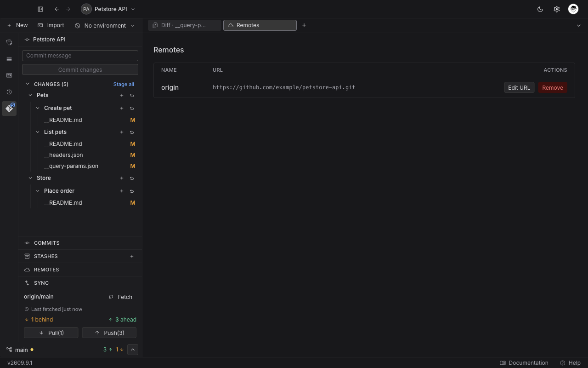Open the REMOTES section
588x368 pixels.
pos(80,270)
